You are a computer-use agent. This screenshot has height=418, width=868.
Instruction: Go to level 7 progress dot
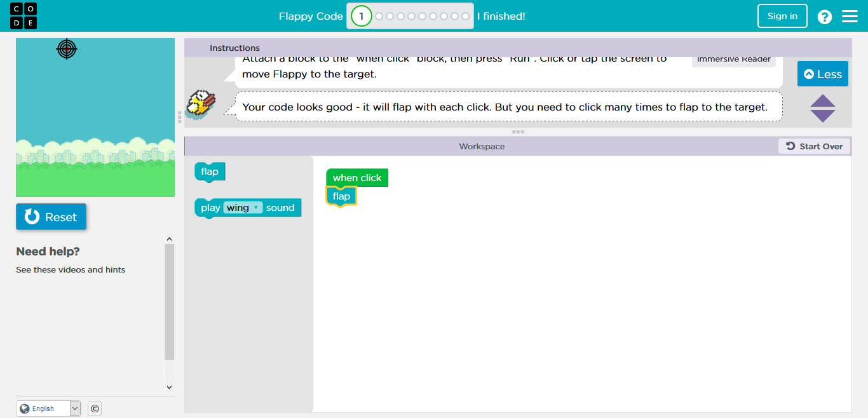pos(433,17)
